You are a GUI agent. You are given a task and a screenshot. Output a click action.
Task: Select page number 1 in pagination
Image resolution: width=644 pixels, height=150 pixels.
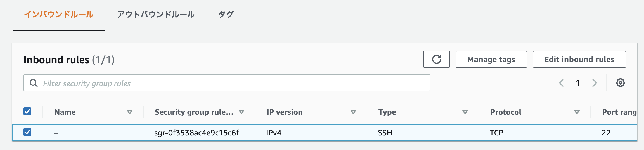point(578,83)
